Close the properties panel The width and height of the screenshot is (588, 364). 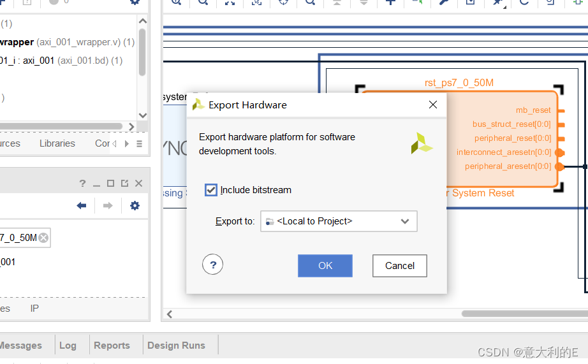coord(139,184)
